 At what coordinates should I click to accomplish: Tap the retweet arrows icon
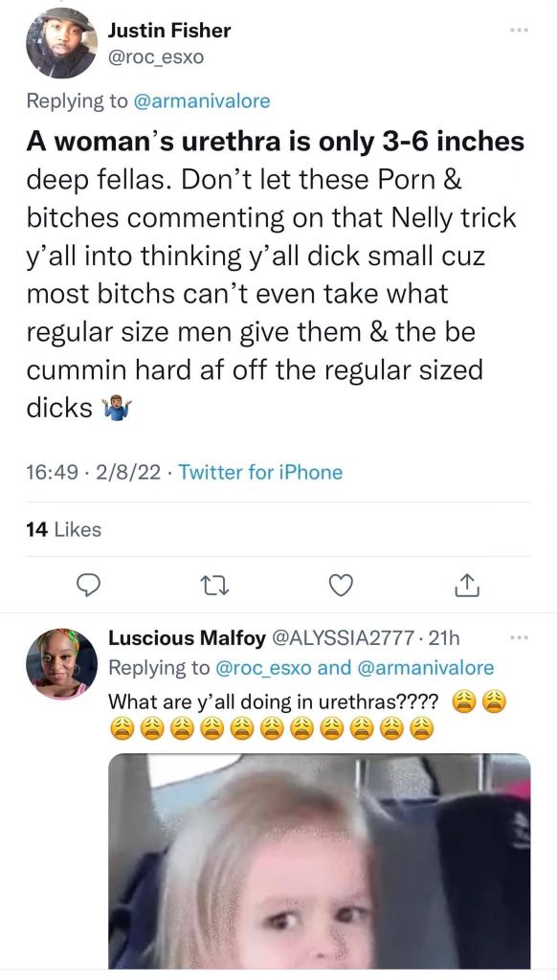215,586
